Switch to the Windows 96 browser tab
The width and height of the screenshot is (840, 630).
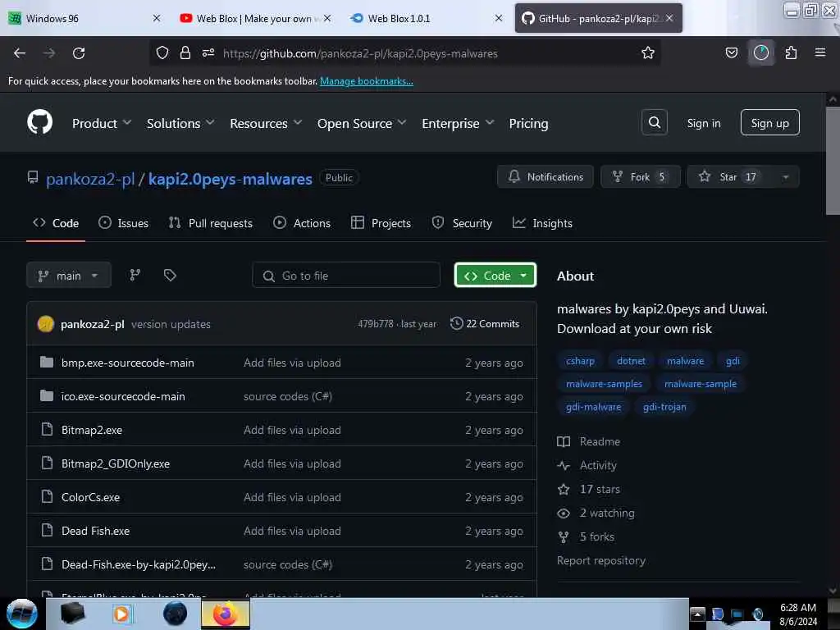[83, 18]
